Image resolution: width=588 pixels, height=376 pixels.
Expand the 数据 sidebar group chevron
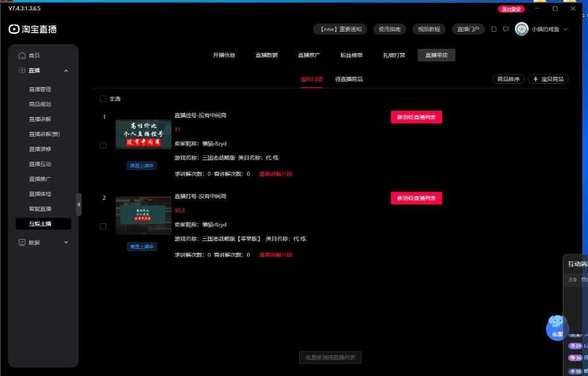click(x=66, y=243)
